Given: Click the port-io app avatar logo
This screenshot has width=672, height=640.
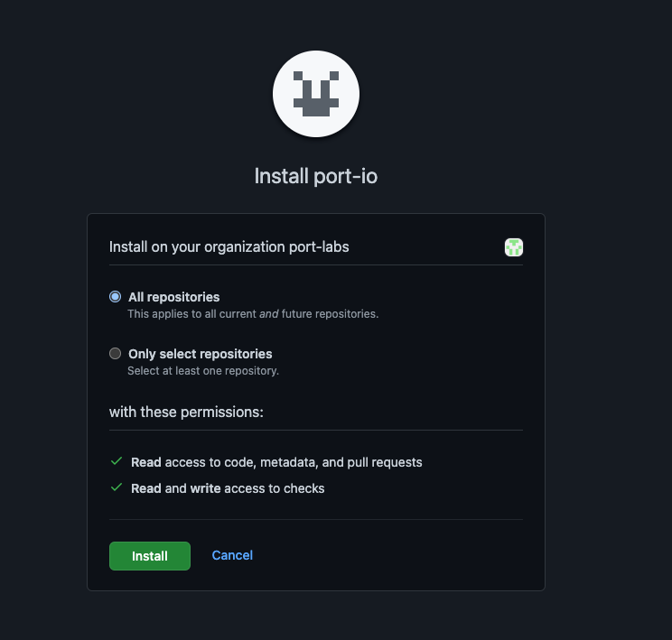Looking at the screenshot, I should click(316, 94).
